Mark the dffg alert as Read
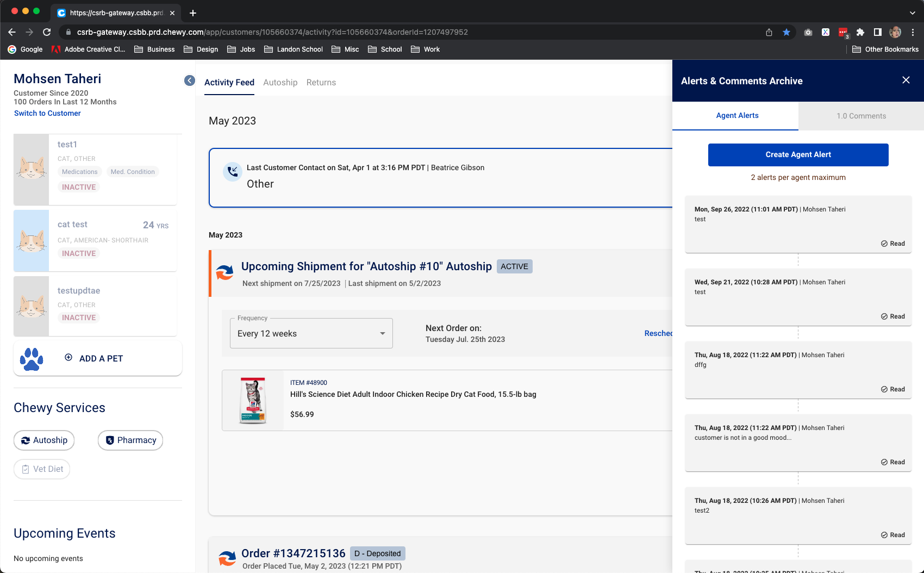The image size is (924, 573). pyautogui.click(x=893, y=389)
